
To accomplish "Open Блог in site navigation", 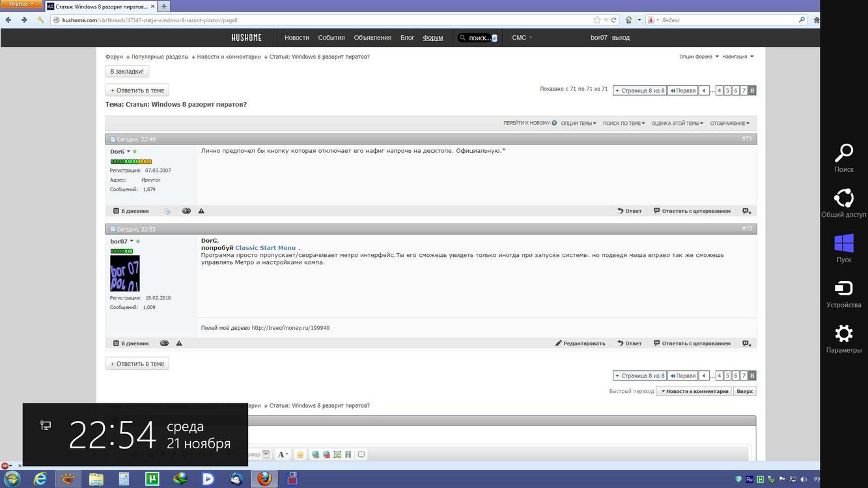I will coord(407,38).
